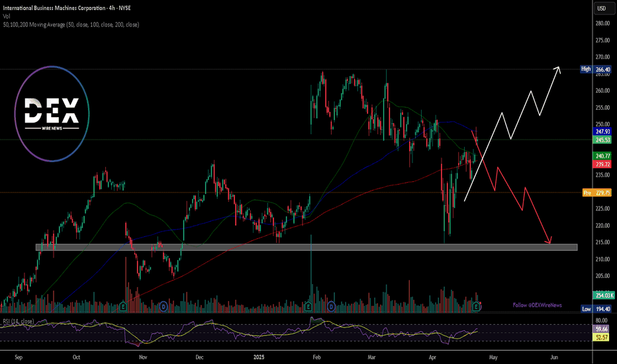The width and height of the screenshot is (617, 364).
Task: Click the dividend D marker in February
Action: tap(331, 306)
